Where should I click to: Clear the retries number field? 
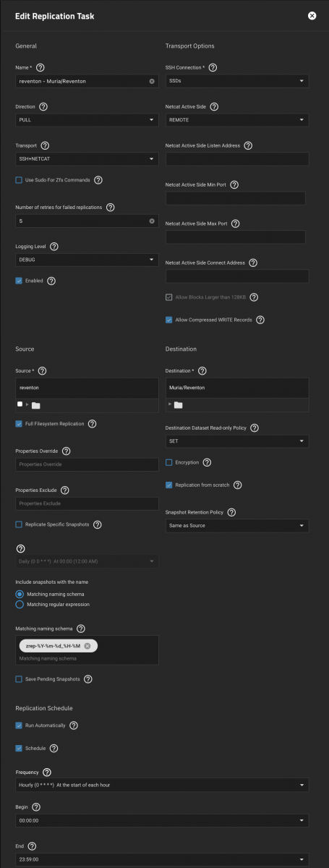pyautogui.click(x=152, y=221)
